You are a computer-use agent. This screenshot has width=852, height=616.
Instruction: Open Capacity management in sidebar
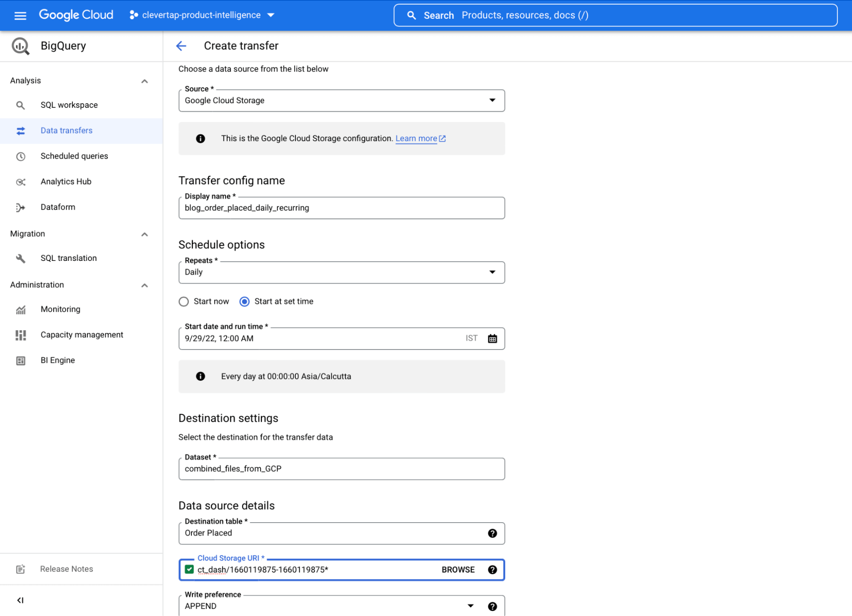pyautogui.click(x=81, y=335)
